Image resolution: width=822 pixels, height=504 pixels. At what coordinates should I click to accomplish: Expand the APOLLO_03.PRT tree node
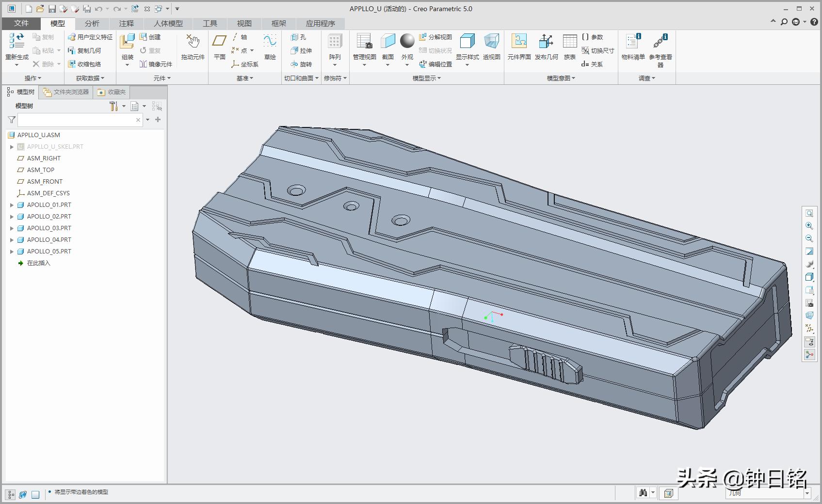click(x=12, y=228)
